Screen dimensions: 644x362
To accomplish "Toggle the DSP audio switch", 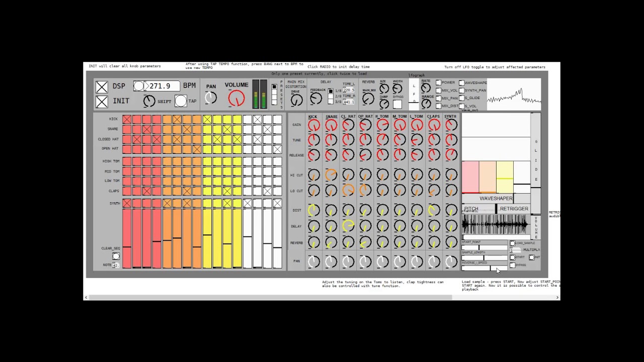I will tap(102, 87).
